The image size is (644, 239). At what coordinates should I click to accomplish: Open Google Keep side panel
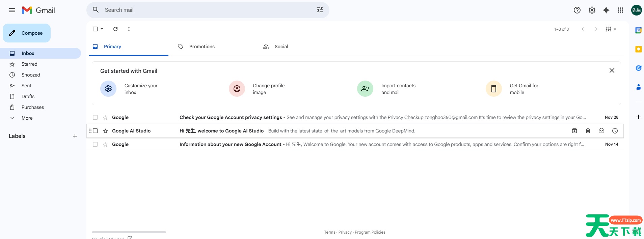[x=638, y=49]
